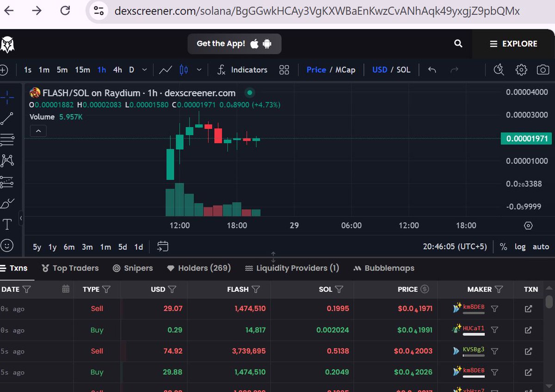Show prices in SOL
The width and height of the screenshot is (555, 392).
pos(403,70)
